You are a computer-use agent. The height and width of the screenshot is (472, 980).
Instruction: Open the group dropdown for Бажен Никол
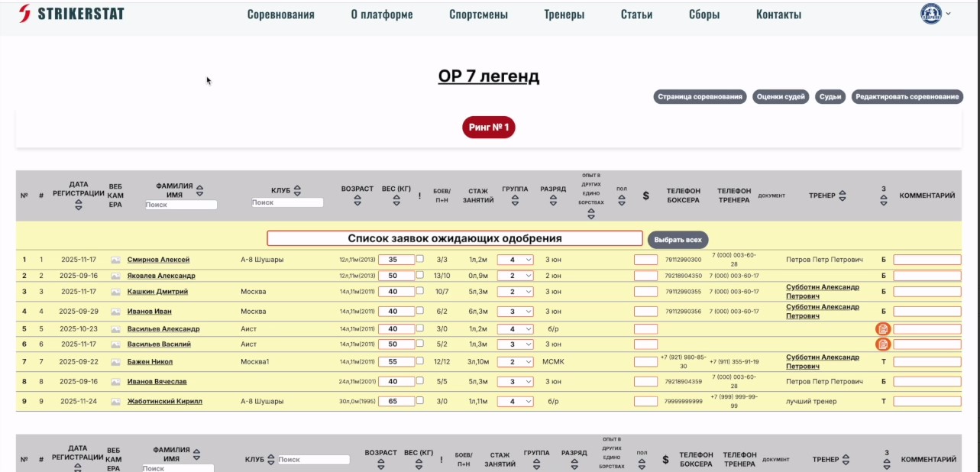[514, 362]
